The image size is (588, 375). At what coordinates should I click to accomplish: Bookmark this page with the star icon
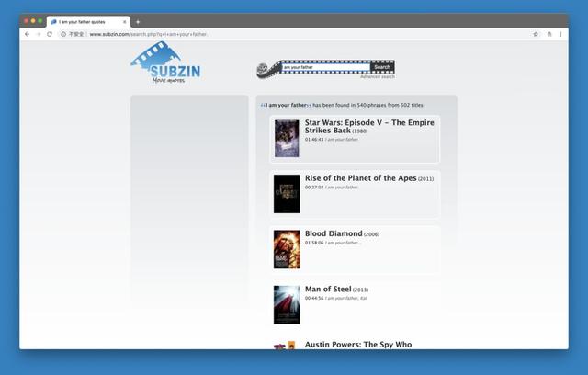(x=536, y=34)
